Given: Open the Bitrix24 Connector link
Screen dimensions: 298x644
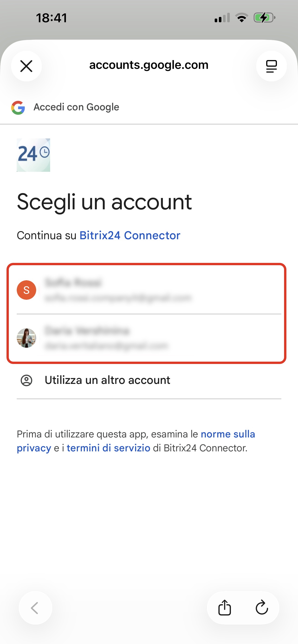Looking at the screenshot, I should pos(130,236).
